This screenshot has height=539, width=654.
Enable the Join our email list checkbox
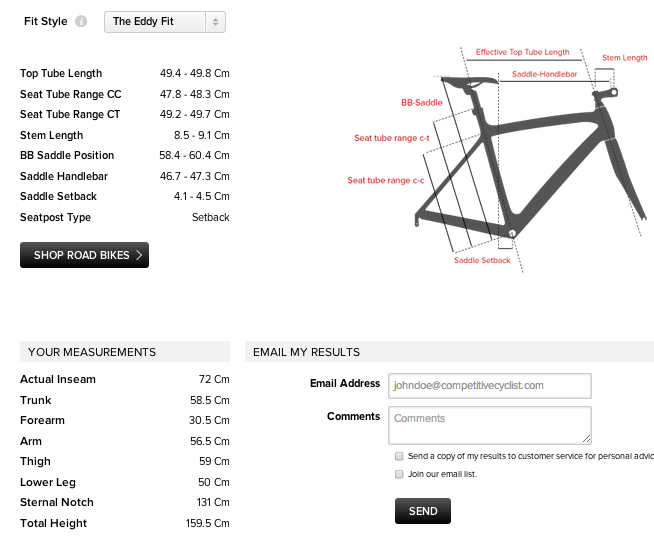click(x=399, y=474)
